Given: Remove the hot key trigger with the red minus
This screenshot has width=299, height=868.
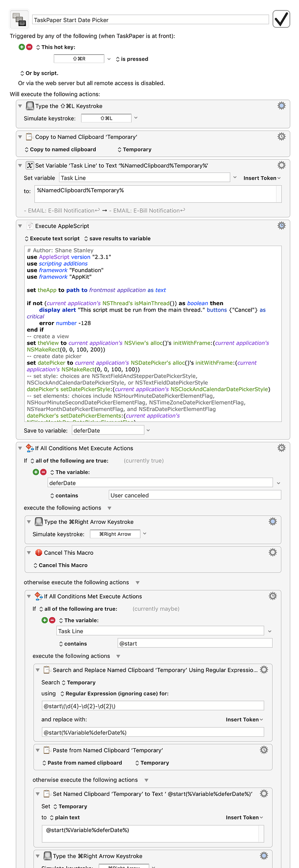Looking at the screenshot, I should 29,47.
